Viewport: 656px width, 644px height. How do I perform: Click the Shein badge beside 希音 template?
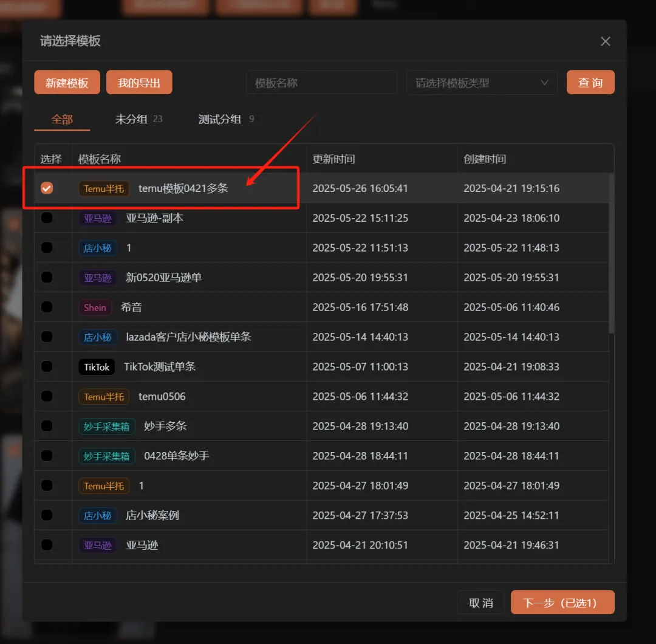coord(95,307)
